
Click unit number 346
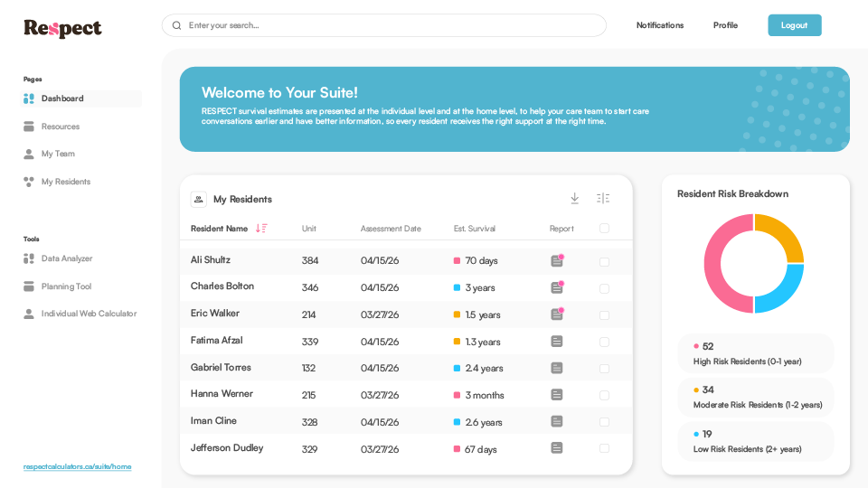coord(310,287)
